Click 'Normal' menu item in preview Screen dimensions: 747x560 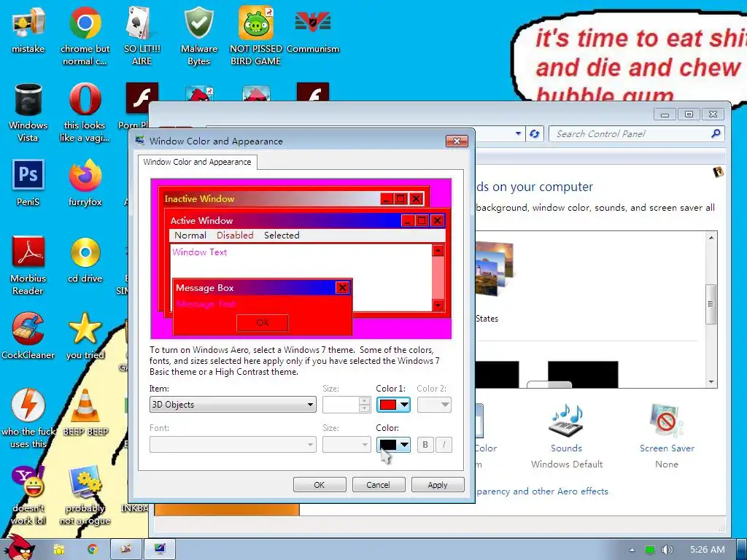tap(190, 236)
